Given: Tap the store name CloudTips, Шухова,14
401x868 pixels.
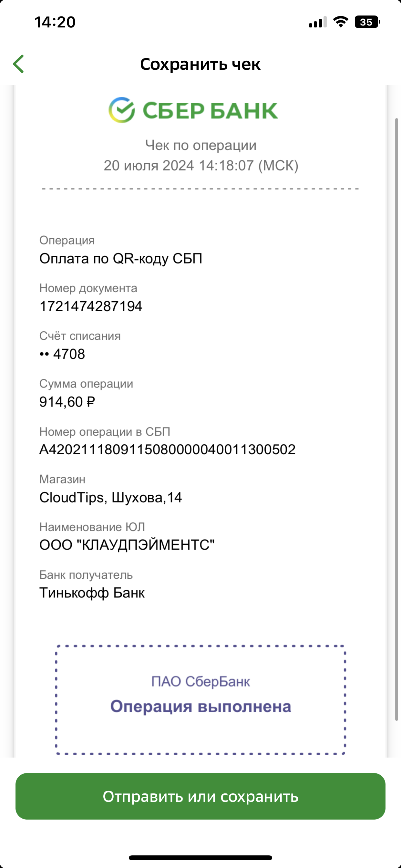Looking at the screenshot, I should 110,497.
